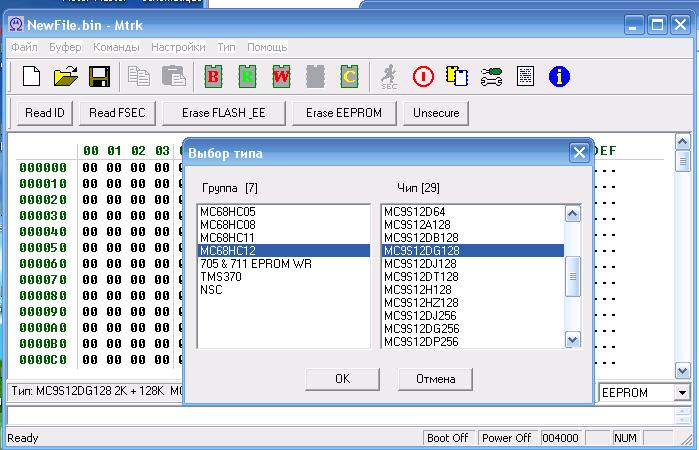699x450 pixels.
Task: Click chip list scroll down arrow
Action: pyautogui.click(x=572, y=340)
